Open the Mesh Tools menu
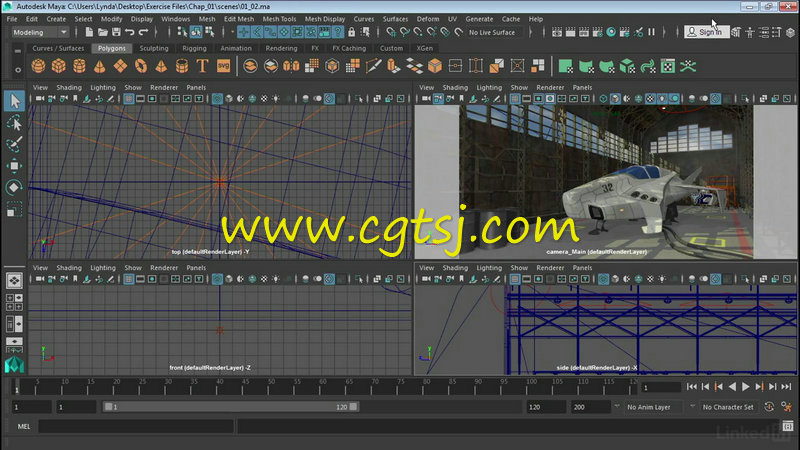800x450 pixels. point(279,19)
